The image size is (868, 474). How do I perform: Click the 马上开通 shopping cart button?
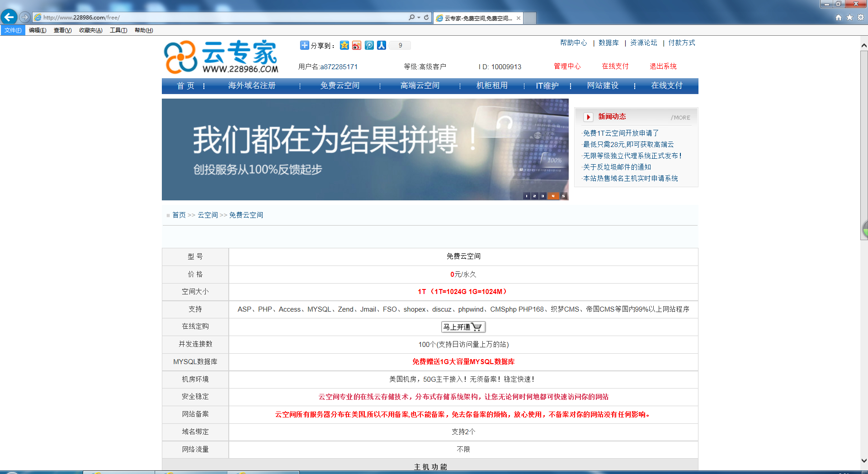(463, 327)
